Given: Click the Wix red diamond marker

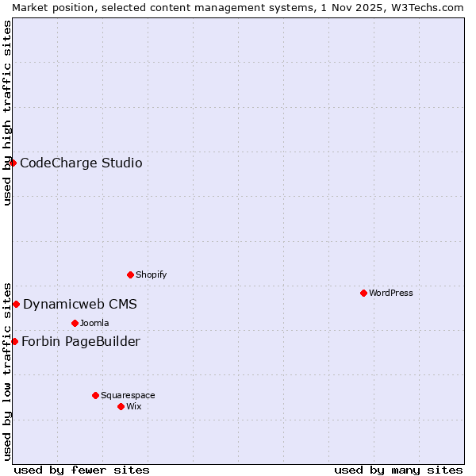Looking at the screenshot, I should [121, 406].
